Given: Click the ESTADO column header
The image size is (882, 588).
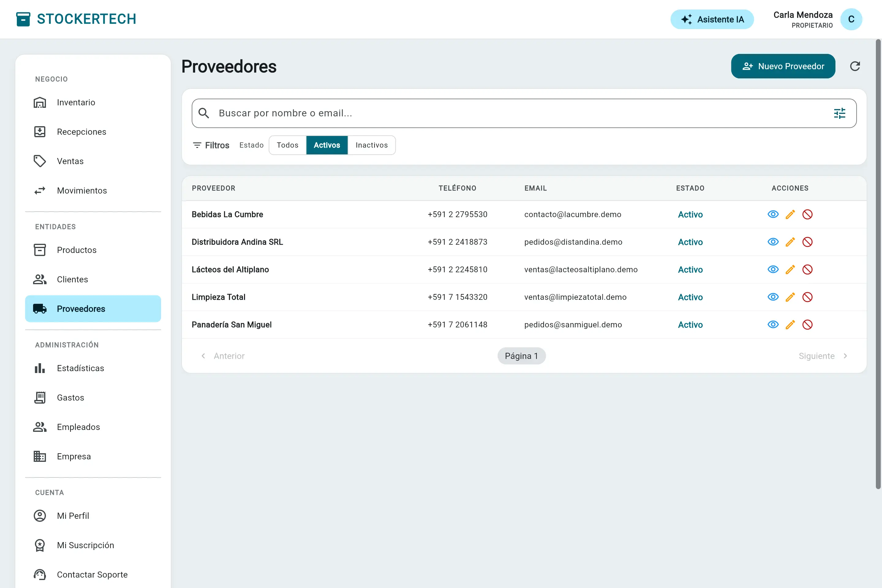Looking at the screenshot, I should 690,188.
